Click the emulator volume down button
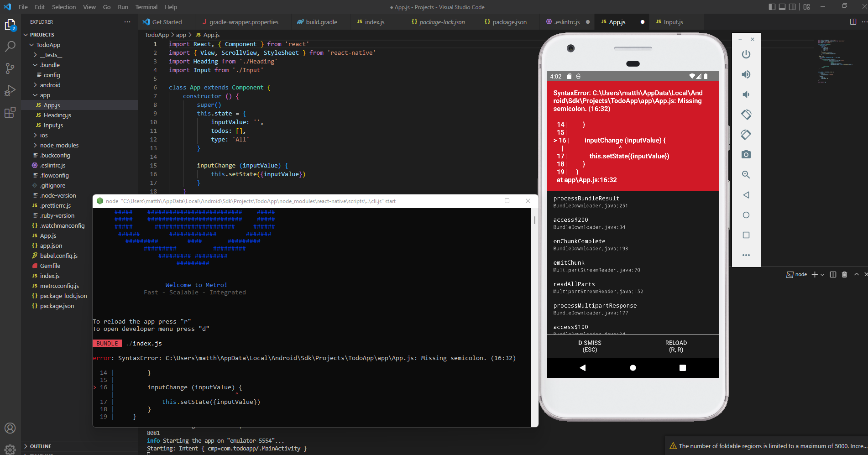 (746, 94)
